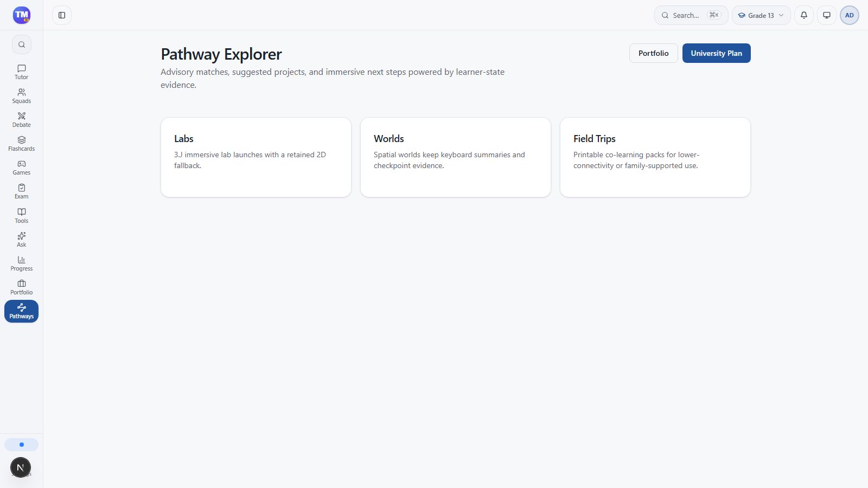The image size is (868, 488).
Task: Open the Field Trips card
Action: click(x=655, y=157)
